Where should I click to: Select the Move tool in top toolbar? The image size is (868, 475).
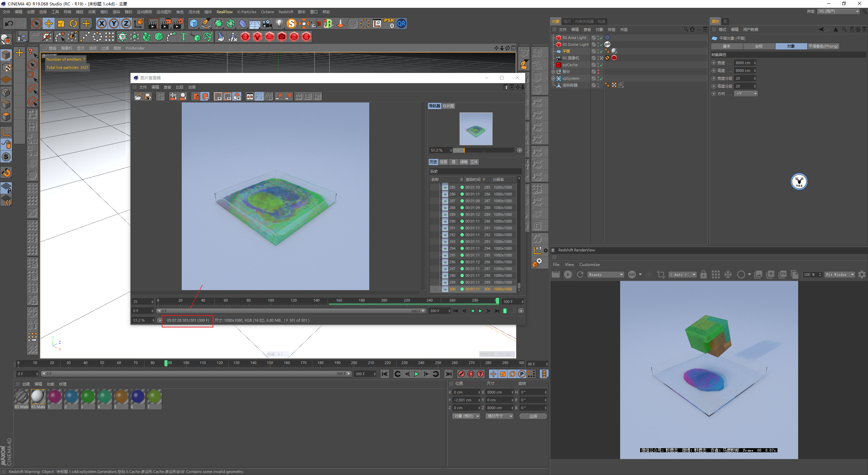click(49, 23)
